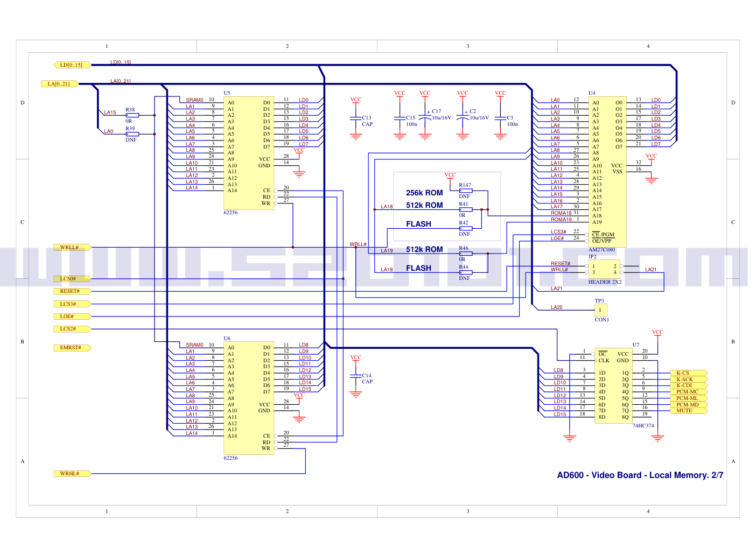The width and height of the screenshot is (756, 534).
Task: Click the MUTE output port
Action: coord(689,411)
